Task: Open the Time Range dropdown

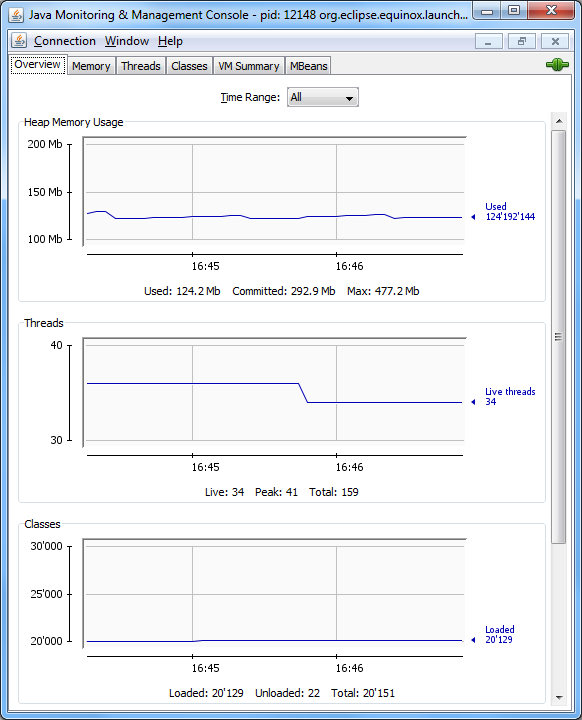Action: click(322, 97)
